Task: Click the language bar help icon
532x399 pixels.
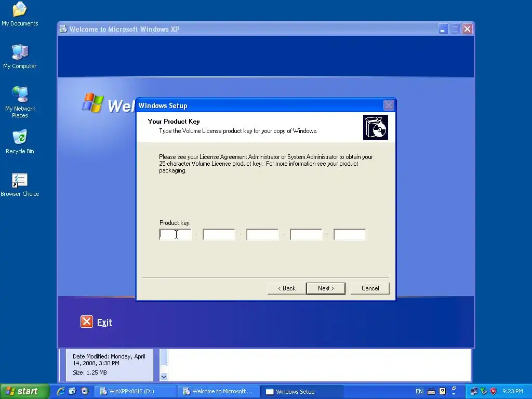Action: 443,392
